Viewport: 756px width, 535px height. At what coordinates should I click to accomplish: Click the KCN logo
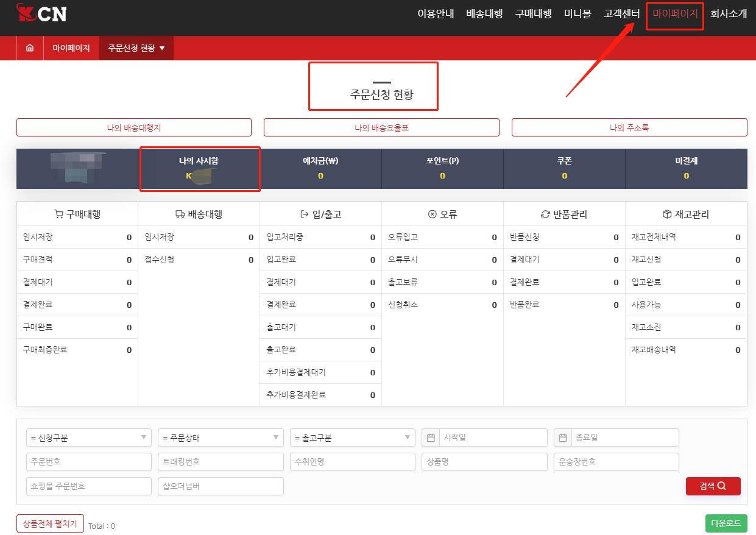click(x=42, y=14)
